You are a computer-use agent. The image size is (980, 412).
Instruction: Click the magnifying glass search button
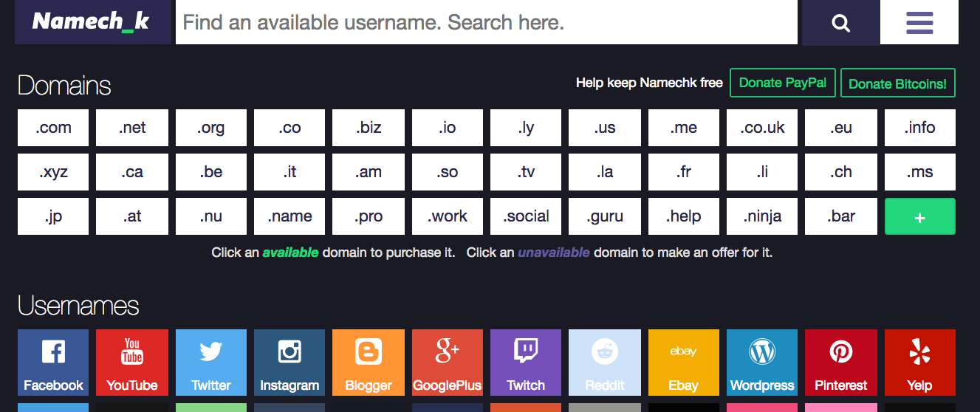pyautogui.click(x=841, y=22)
